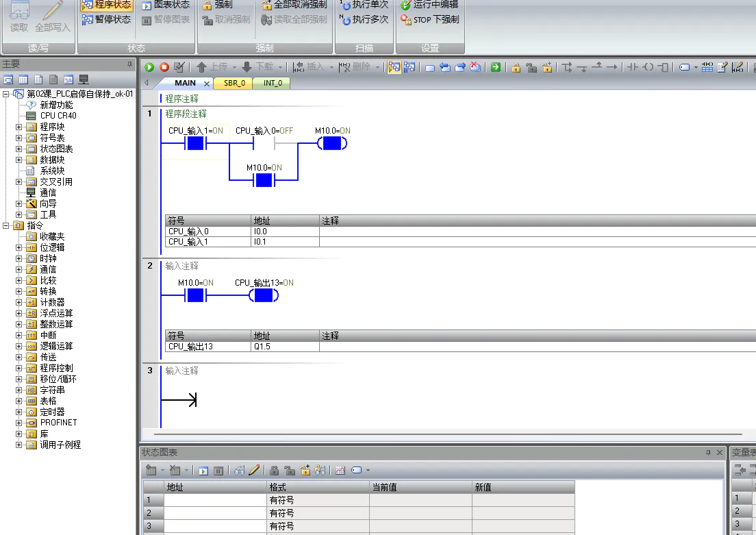Screen dimensions: 756x535
Task: Expand the 位逻辑 bit logic folder
Action: pyautogui.click(x=18, y=247)
